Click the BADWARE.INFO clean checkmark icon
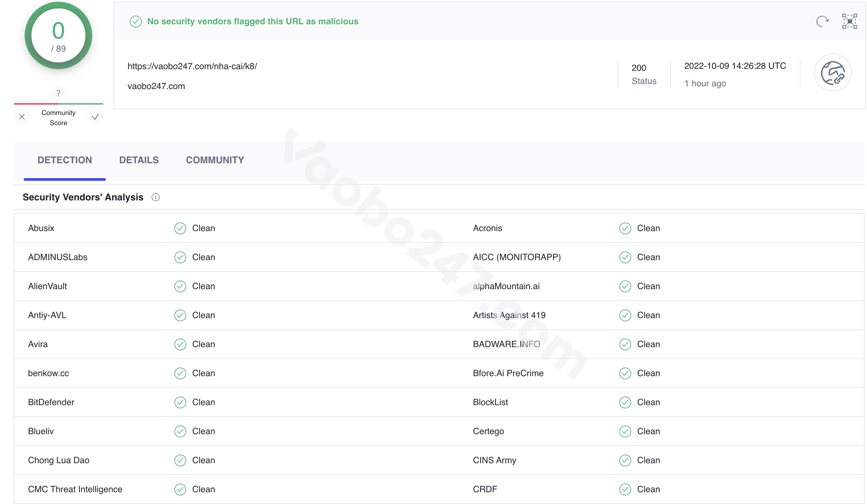This screenshot has width=867, height=504. pyautogui.click(x=625, y=344)
